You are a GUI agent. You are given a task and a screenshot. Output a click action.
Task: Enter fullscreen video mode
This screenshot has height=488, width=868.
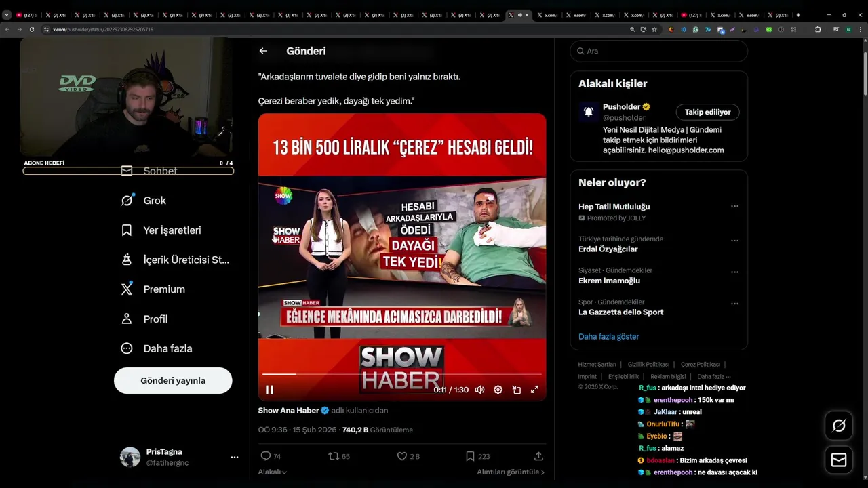point(534,390)
